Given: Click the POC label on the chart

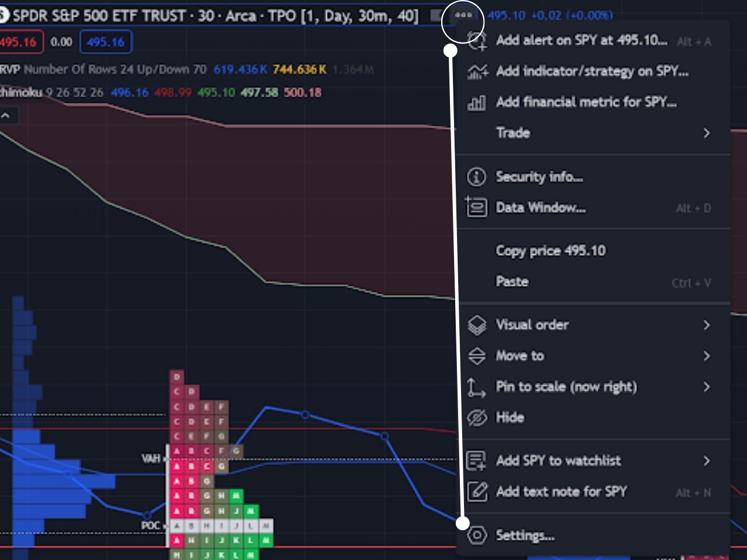Looking at the screenshot, I should 151,525.
